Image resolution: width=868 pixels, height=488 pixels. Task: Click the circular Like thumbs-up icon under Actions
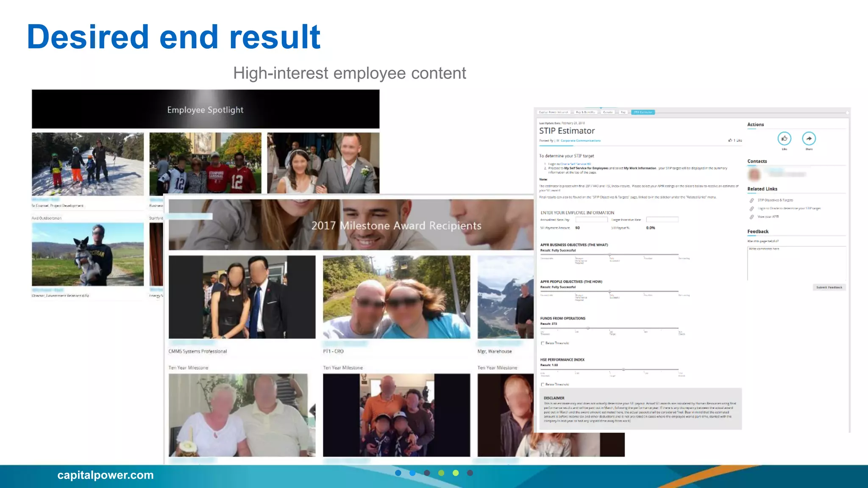(x=784, y=139)
